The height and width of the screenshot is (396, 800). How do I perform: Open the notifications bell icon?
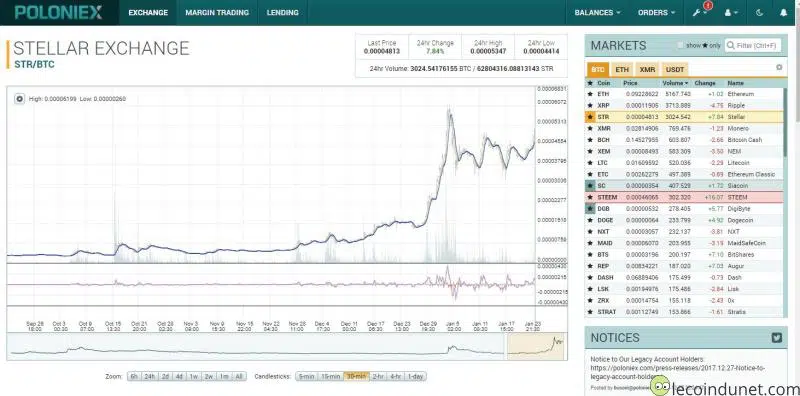point(784,13)
